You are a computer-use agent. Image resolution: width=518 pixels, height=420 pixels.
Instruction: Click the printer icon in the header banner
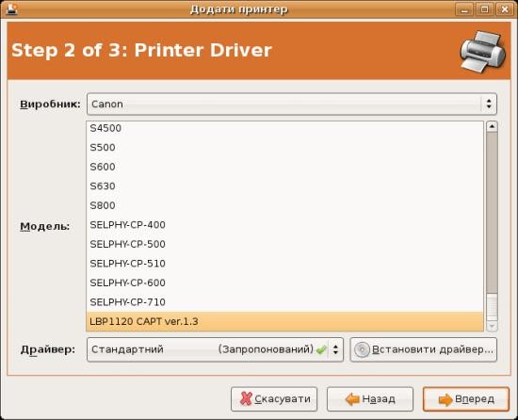482,51
